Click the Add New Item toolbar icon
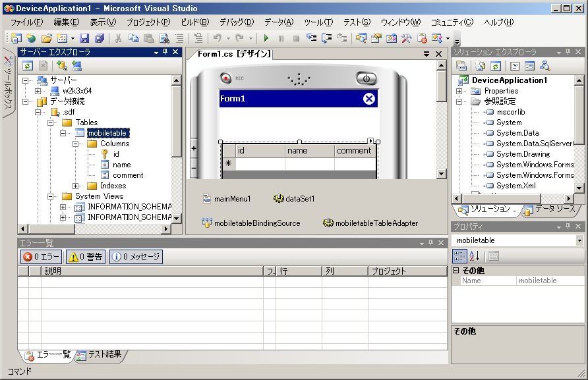This screenshot has width=588, height=380. (x=62, y=38)
